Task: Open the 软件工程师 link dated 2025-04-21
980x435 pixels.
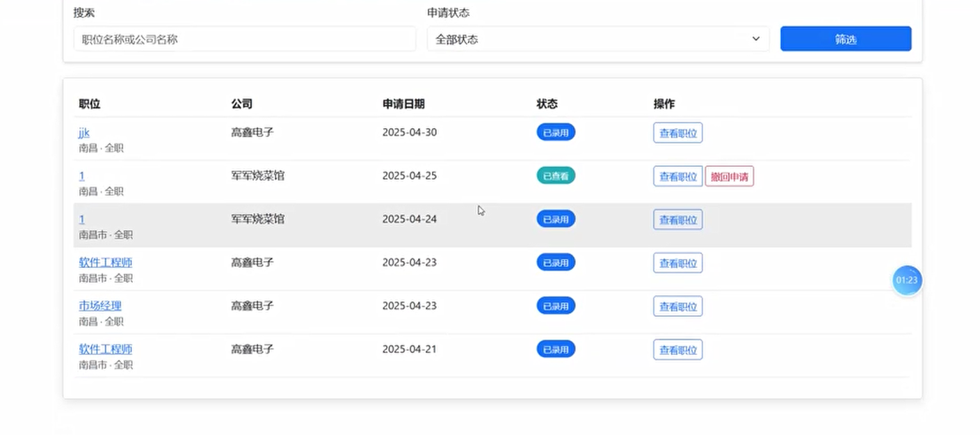Action: coord(105,349)
